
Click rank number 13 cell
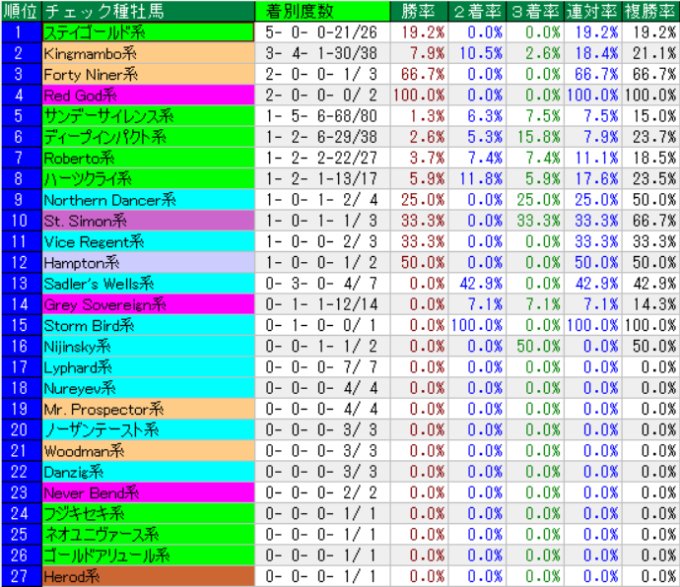(21, 284)
